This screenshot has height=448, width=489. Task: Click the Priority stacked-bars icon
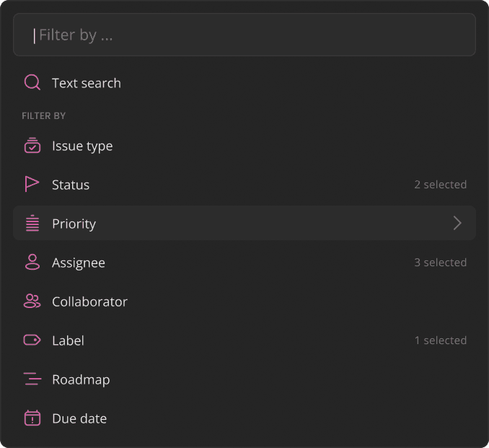tap(32, 224)
